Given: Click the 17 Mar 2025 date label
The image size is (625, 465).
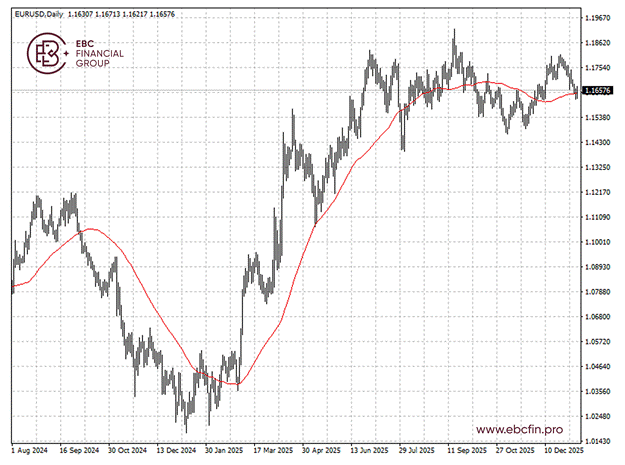Looking at the screenshot, I should tap(275, 451).
